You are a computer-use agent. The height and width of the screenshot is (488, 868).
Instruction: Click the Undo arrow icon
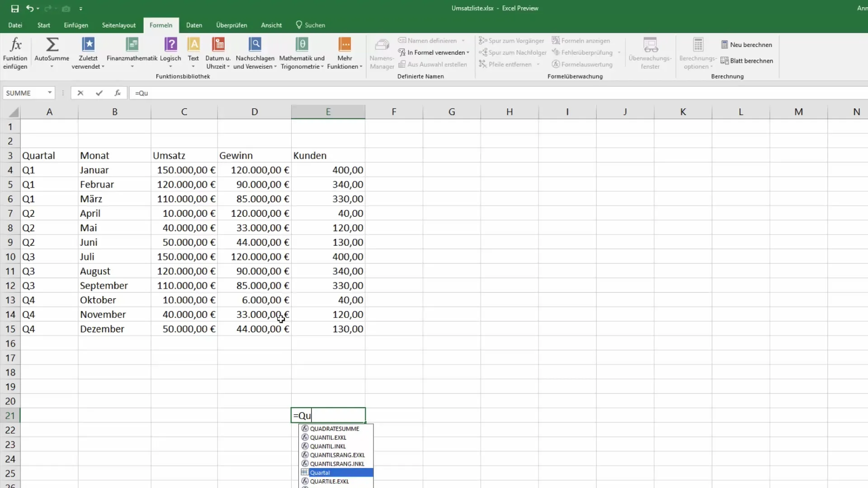29,8
